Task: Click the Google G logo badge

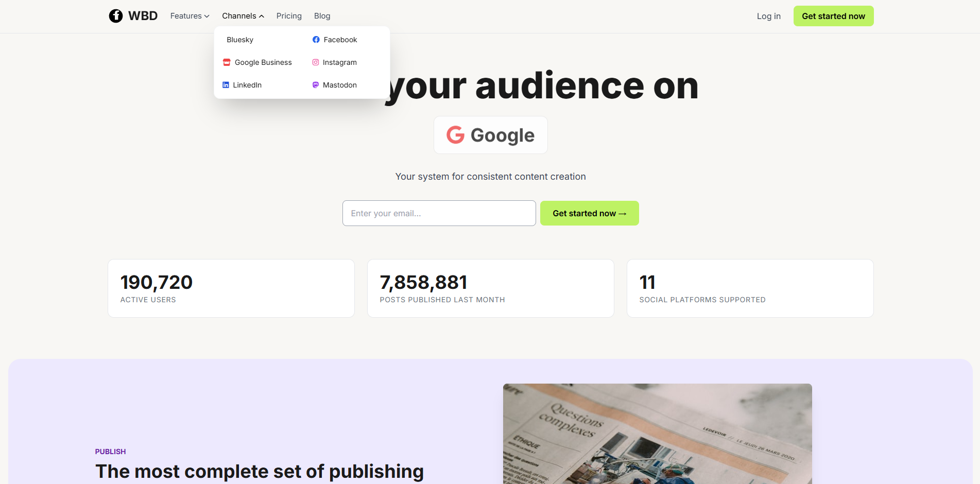Action: pos(455,135)
